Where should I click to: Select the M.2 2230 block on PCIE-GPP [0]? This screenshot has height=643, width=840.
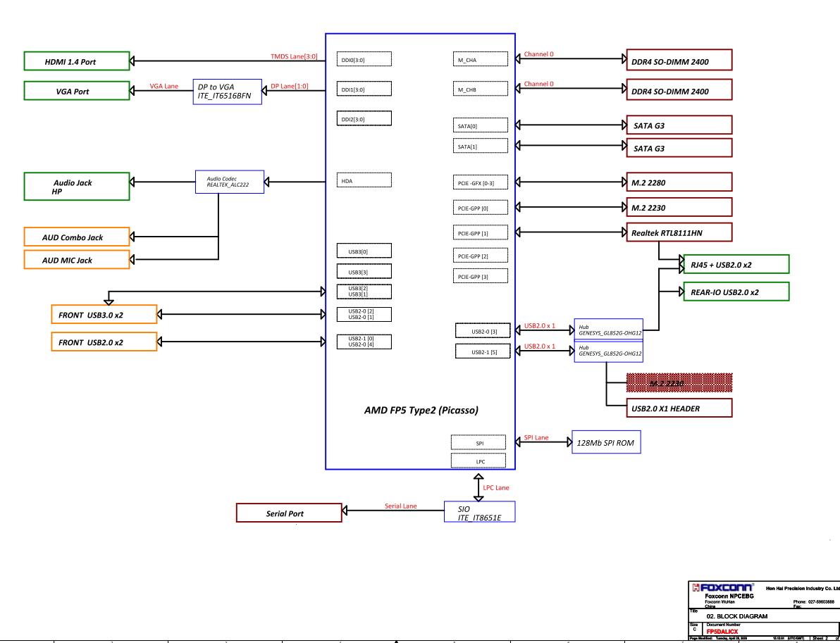click(x=679, y=207)
